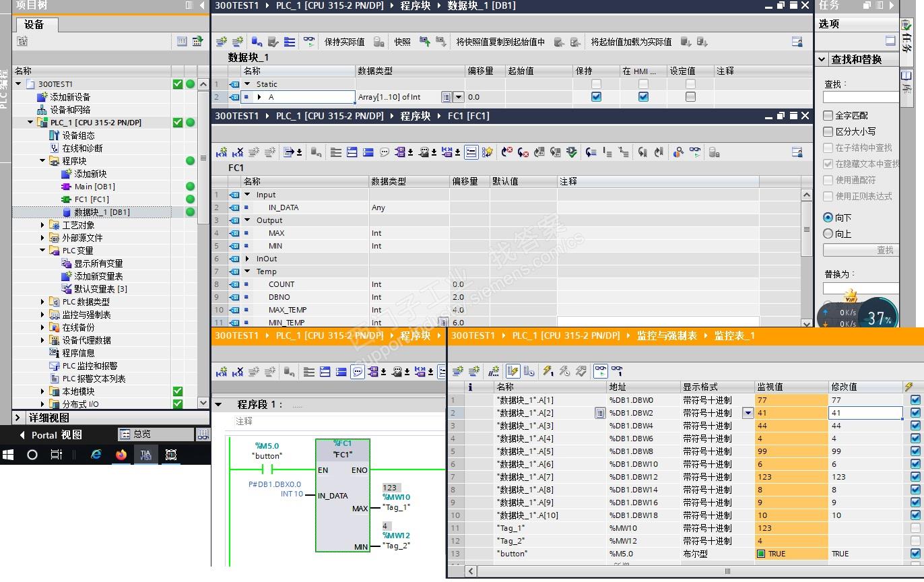Select the 向上 search direction radio button
This screenshot has width=924, height=582.
coord(828,234)
